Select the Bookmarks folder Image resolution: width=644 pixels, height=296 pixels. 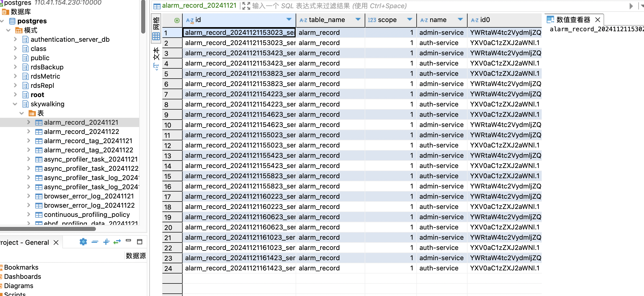coord(21,267)
